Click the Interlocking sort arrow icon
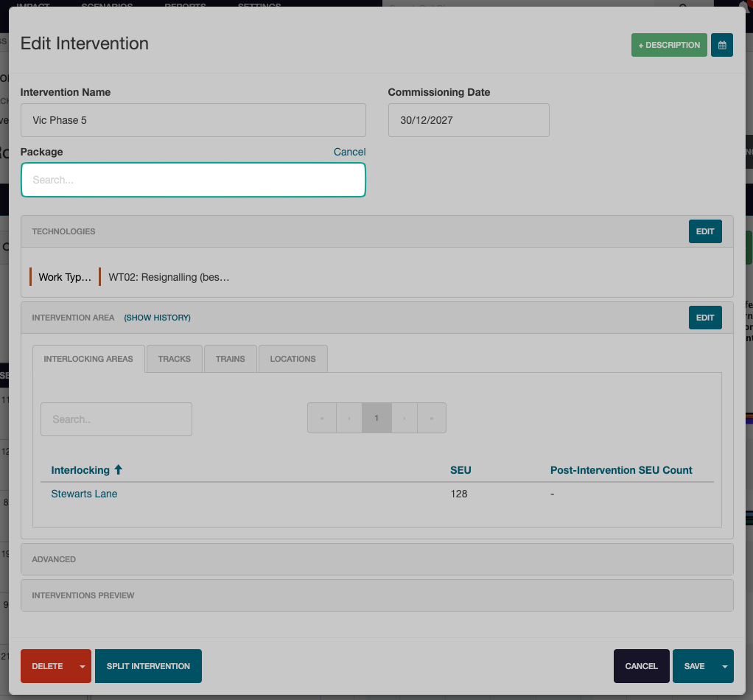This screenshot has width=753, height=700. click(x=119, y=470)
